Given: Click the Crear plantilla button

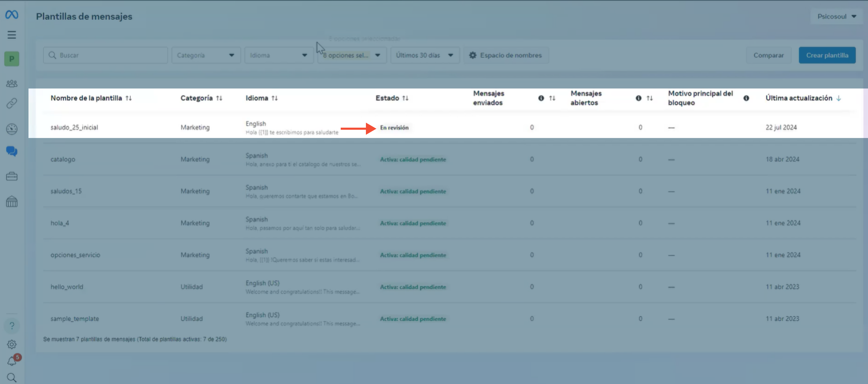Looking at the screenshot, I should tap(827, 55).
